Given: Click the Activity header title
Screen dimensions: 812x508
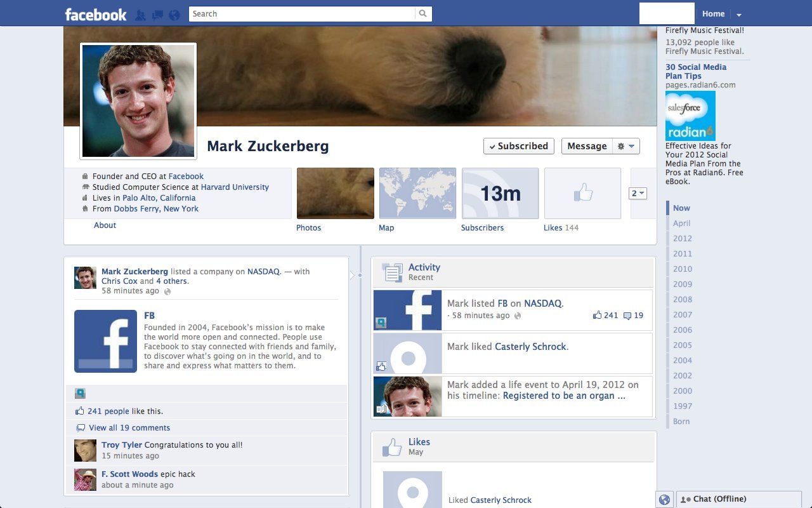Looking at the screenshot, I should (x=424, y=267).
